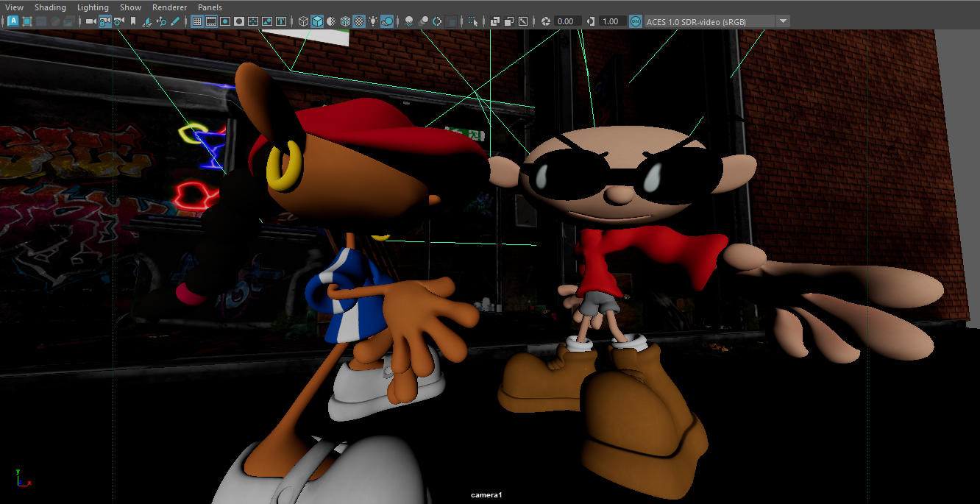Viewport: 980px width, 504px height.
Task: Click the blue A icon in panel toolbar
Action: pyautogui.click(x=13, y=21)
